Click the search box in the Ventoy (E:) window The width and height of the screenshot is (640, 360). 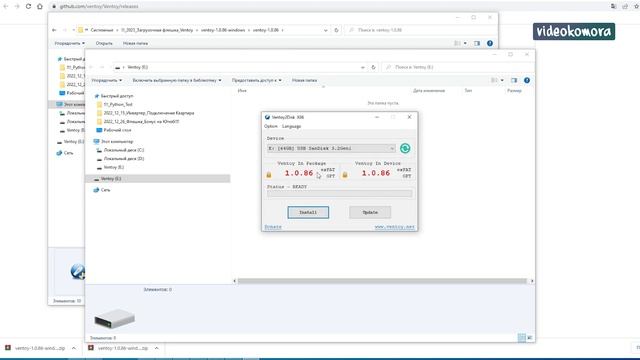click(x=457, y=67)
